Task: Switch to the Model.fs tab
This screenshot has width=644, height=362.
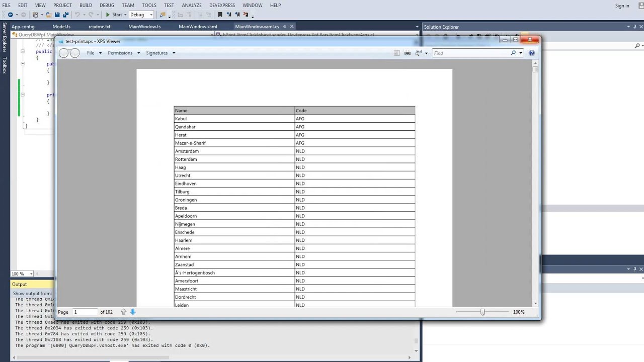Action: (61, 27)
